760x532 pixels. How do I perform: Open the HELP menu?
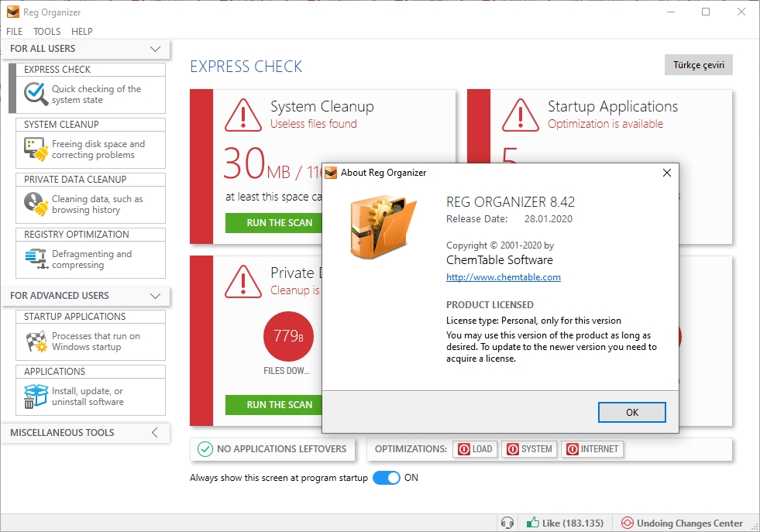tap(82, 32)
